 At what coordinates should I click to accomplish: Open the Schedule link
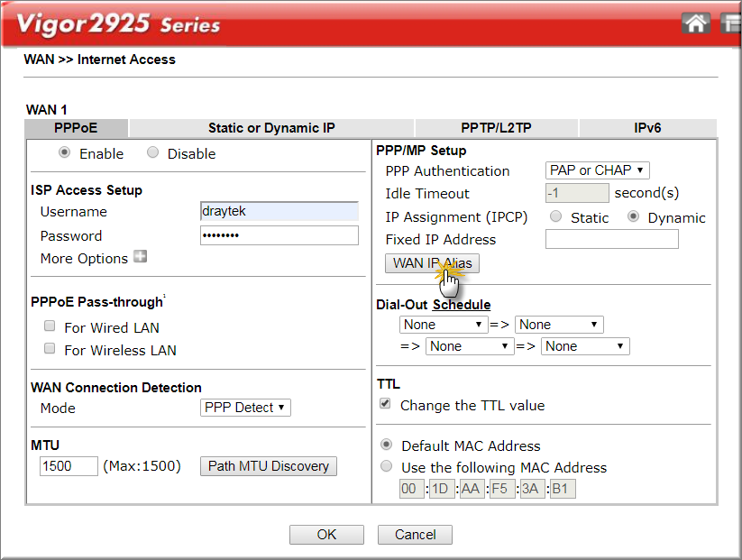(x=462, y=305)
